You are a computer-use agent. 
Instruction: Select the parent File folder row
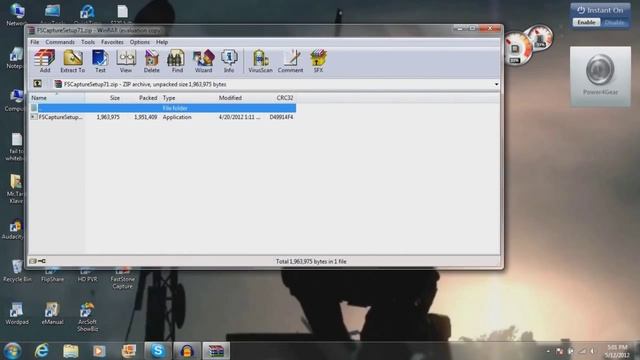coord(163,108)
